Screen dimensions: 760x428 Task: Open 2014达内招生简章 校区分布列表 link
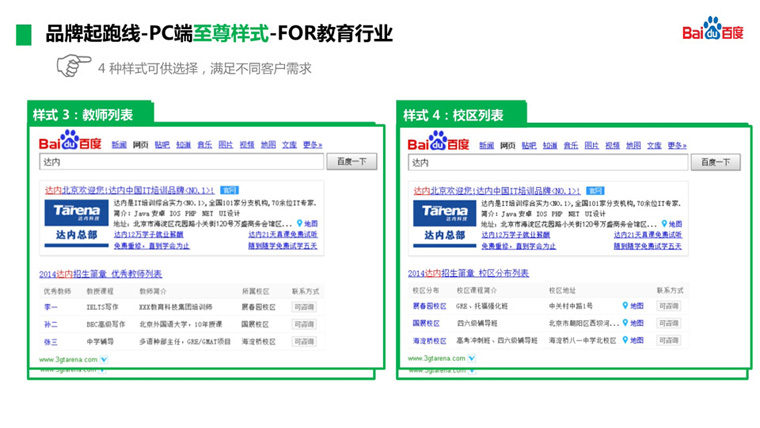click(468, 273)
